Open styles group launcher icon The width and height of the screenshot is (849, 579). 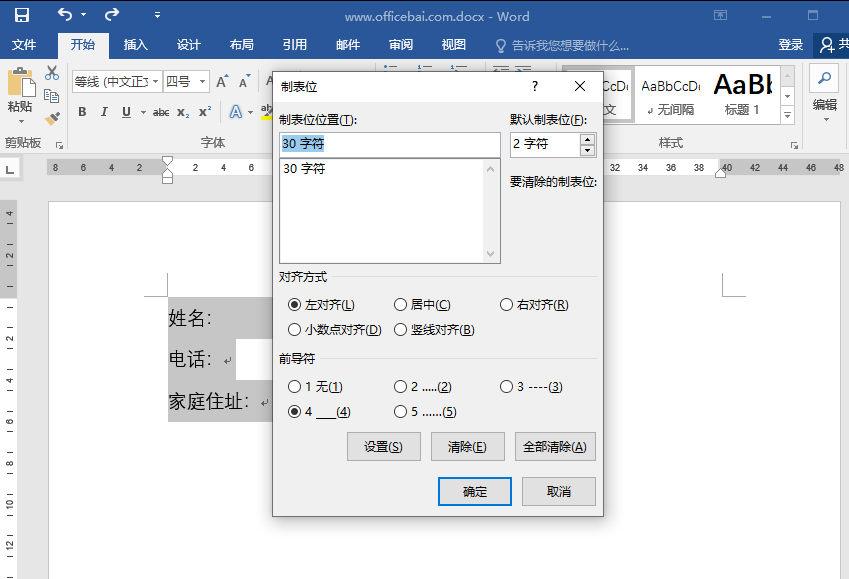pos(794,145)
